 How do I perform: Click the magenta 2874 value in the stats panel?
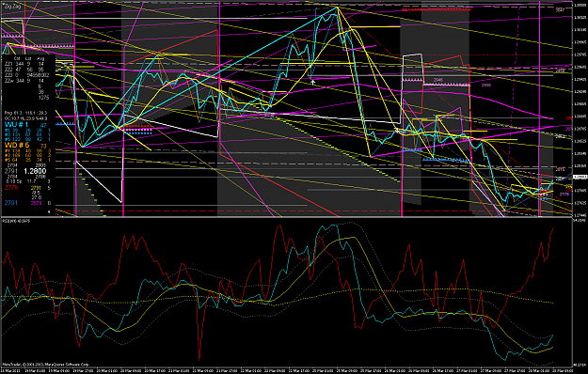(36, 203)
